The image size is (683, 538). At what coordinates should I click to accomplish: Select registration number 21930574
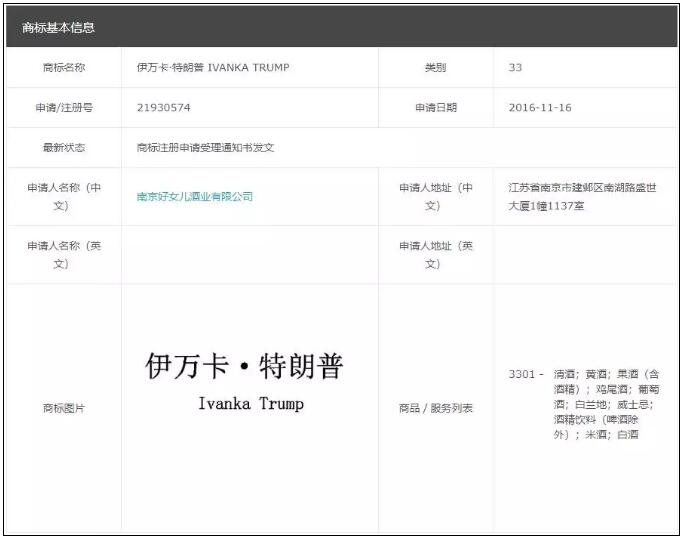(x=164, y=108)
